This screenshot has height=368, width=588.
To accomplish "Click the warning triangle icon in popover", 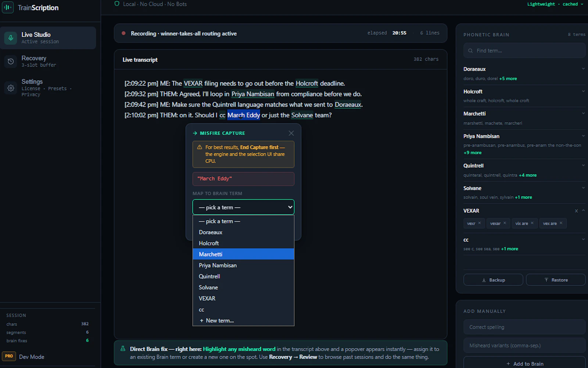I will [200, 147].
